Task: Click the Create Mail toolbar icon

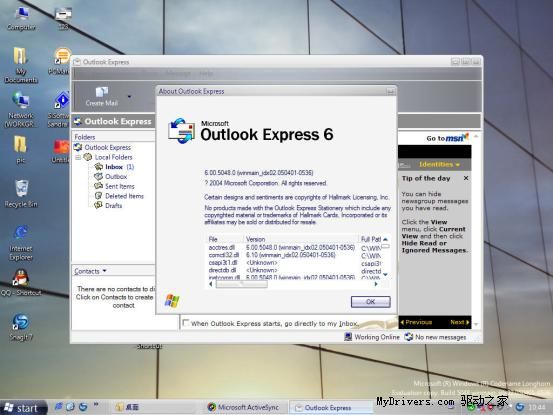Action: [102, 92]
